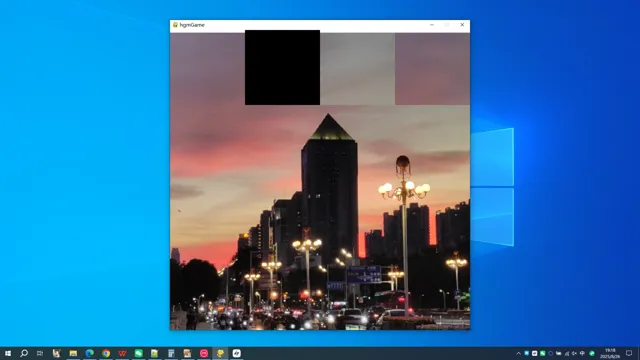Open the white square taskbar app icon

tap(236, 353)
